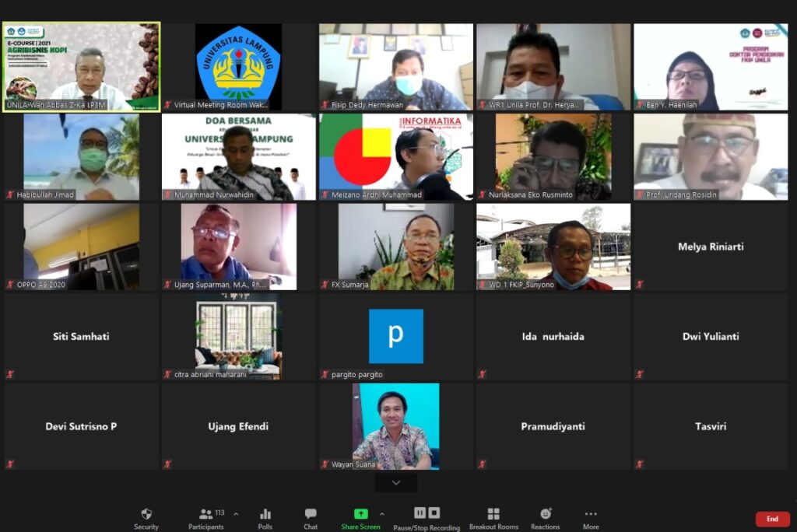Expand the arrow next to Participants
The width and height of the screenshot is (797, 532).
(x=236, y=514)
